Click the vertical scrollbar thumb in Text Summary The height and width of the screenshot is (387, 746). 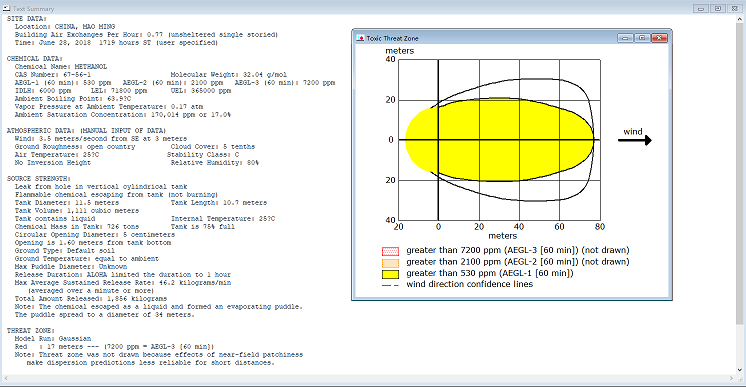click(740, 174)
